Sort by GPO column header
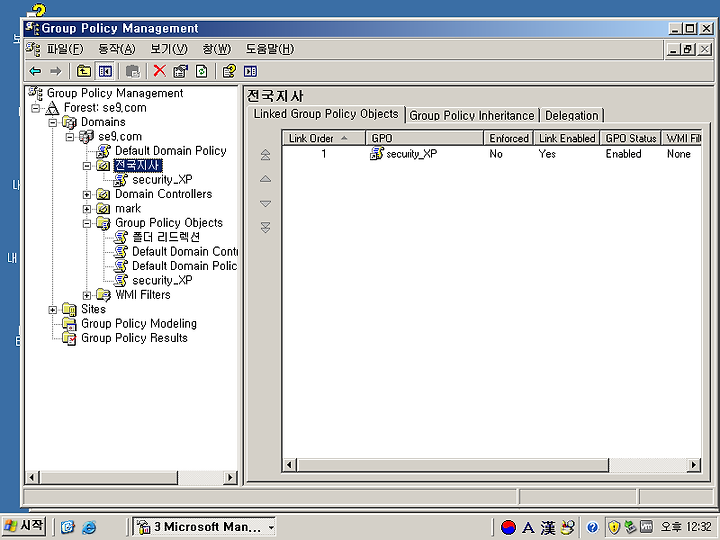The height and width of the screenshot is (540, 720). point(425,138)
